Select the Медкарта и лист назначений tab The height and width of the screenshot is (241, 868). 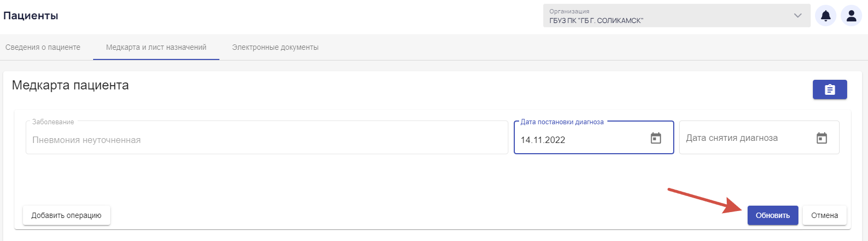(156, 47)
